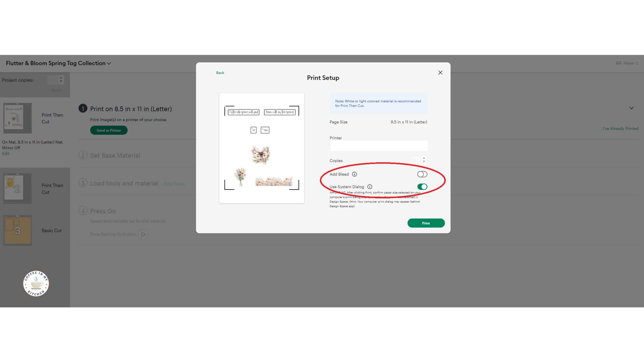Click Send to Printer button
644x361 pixels.
(x=109, y=130)
